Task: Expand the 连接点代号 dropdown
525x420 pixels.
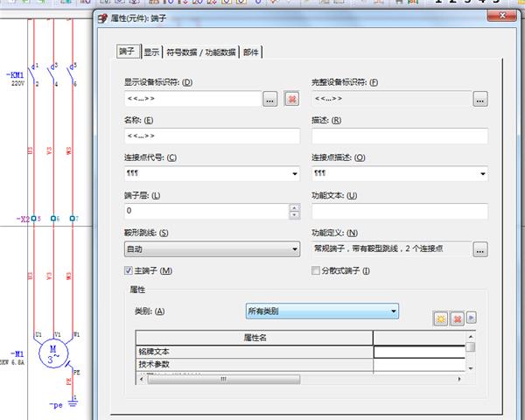Action: click(294, 174)
